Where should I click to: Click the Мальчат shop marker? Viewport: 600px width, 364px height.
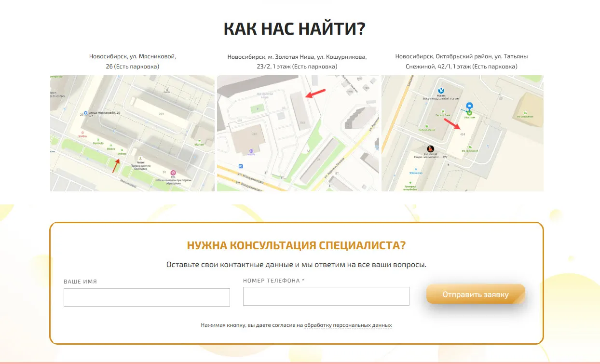pos(200,140)
